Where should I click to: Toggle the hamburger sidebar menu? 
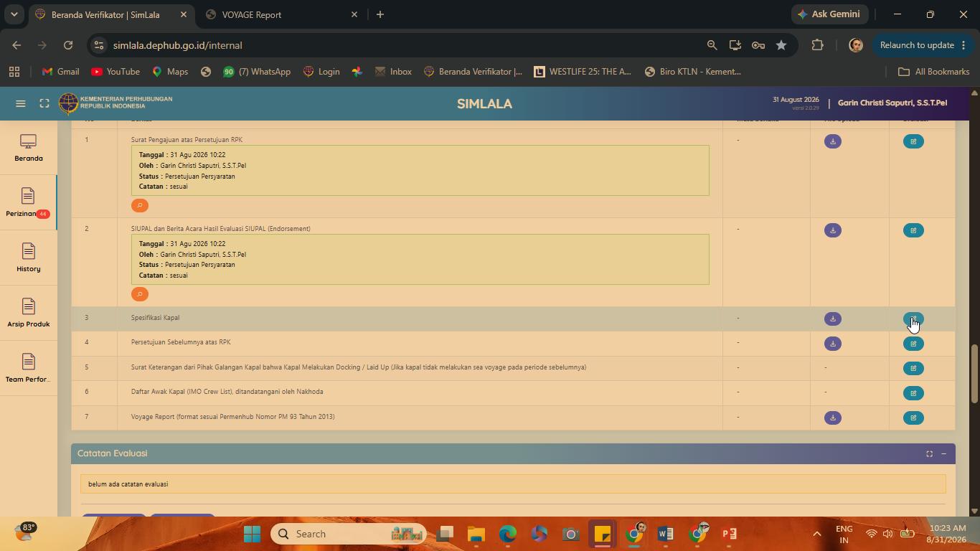21,103
